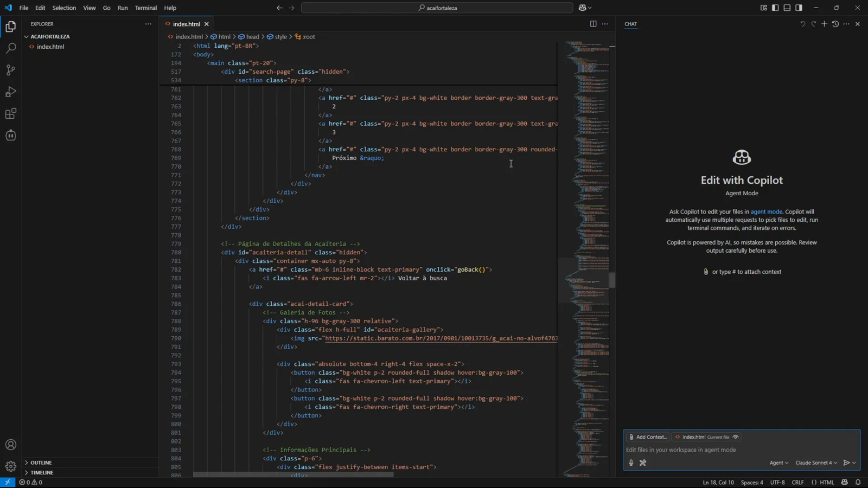This screenshot has height=488, width=868.
Task: Click the Copilot icon in the status bar
Action: tap(844, 482)
